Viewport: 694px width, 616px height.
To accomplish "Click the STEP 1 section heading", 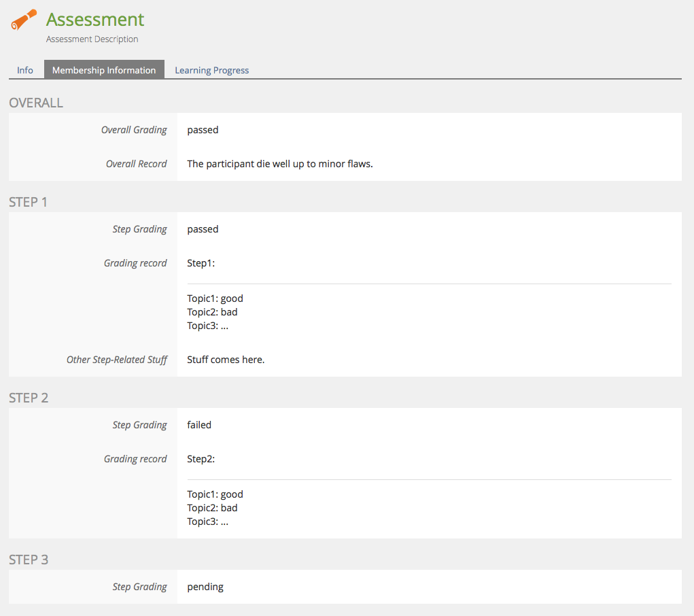I will (29, 202).
